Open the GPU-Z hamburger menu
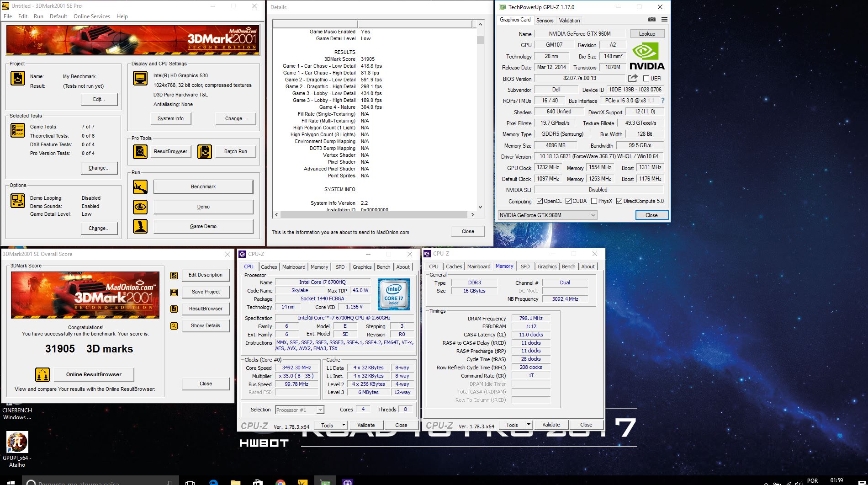Image resolution: width=868 pixels, height=485 pixels. pyautogui.click(x=664, y=20)
